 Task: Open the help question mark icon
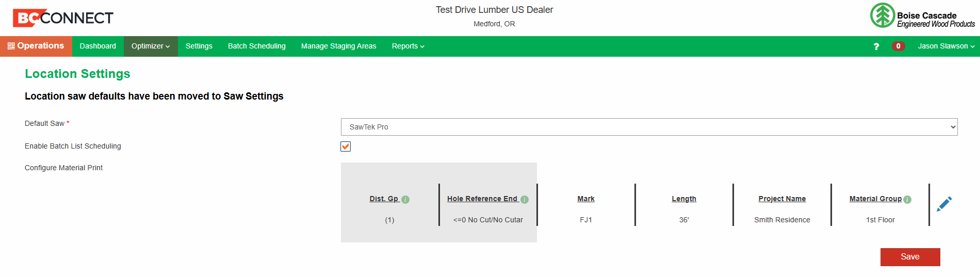(876, 46)
